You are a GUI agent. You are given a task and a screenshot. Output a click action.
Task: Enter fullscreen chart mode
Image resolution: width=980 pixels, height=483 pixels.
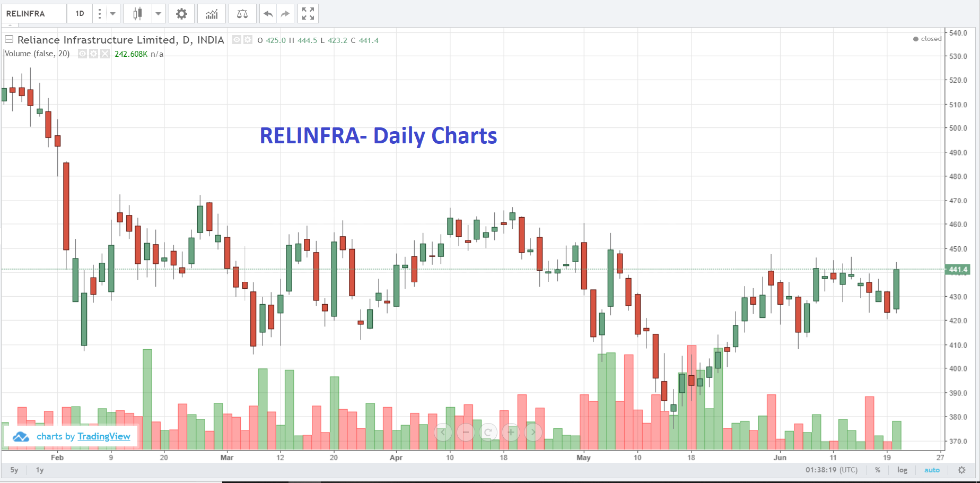308,14
